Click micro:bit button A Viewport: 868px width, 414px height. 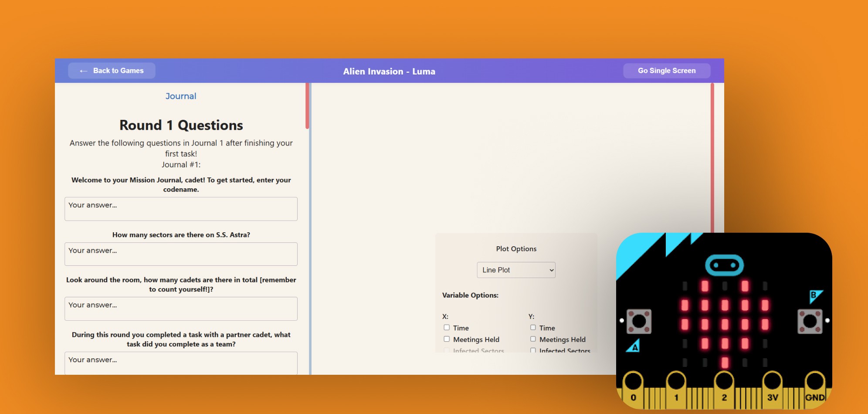pos(639,322)
